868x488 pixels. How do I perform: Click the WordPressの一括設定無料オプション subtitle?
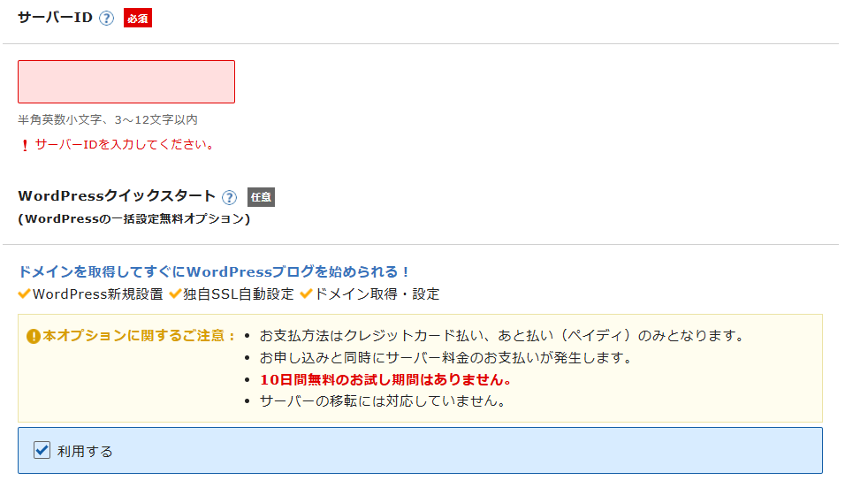pyautogui.click(x=133, y=218)
